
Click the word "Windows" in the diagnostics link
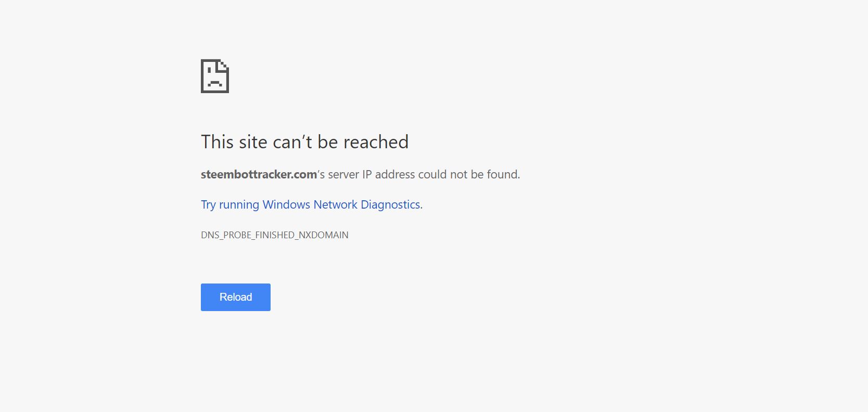[x=286, y=204]
